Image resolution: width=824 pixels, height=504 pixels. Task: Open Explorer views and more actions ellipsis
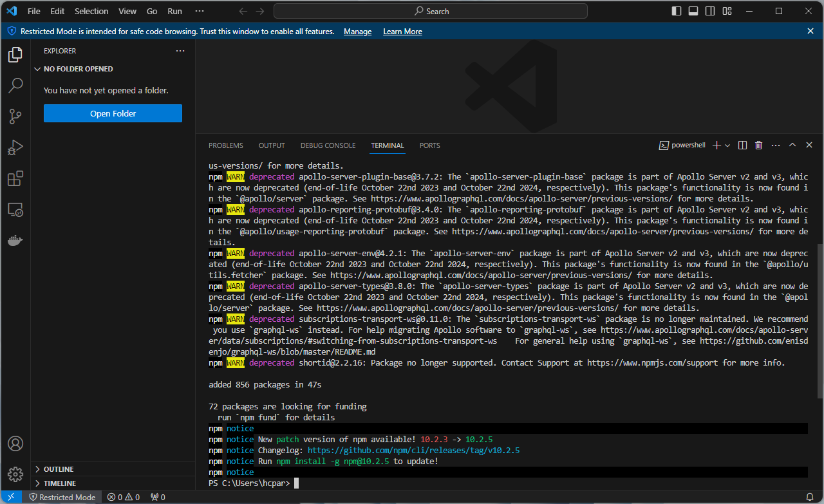click(180, 51)
